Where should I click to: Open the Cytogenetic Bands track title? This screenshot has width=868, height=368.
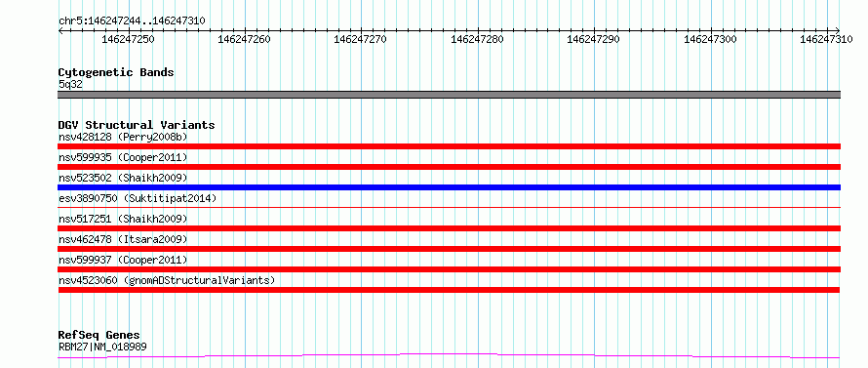pyautogui.click(x=116, y=72)
